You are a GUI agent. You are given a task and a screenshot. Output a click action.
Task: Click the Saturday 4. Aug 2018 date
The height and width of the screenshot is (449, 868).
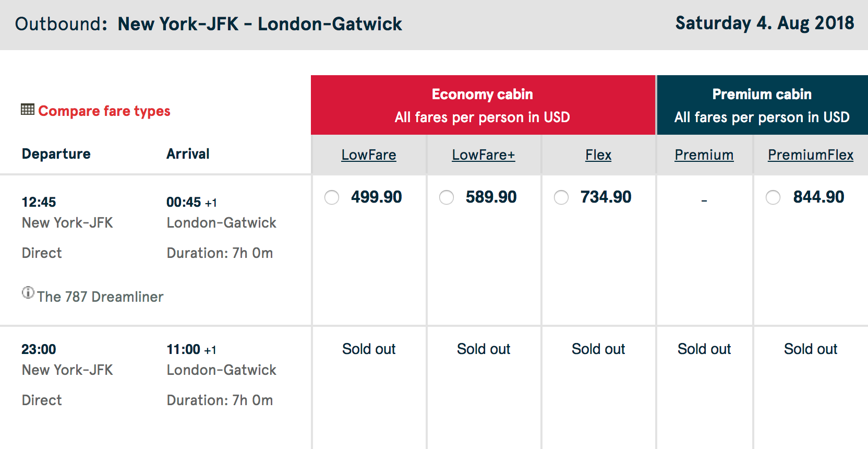point(765,23)
